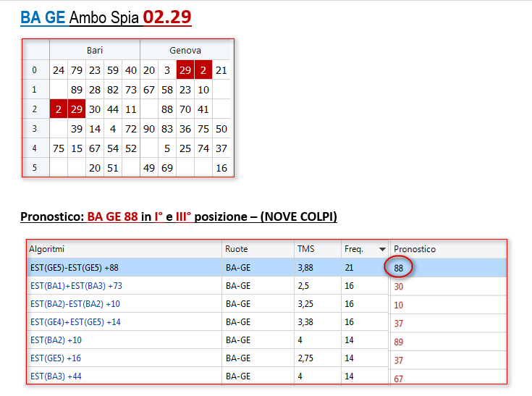Select algorithm EST(GE5) +16
The width and height of the screenshot is (532, 396).
coord(56,358)
